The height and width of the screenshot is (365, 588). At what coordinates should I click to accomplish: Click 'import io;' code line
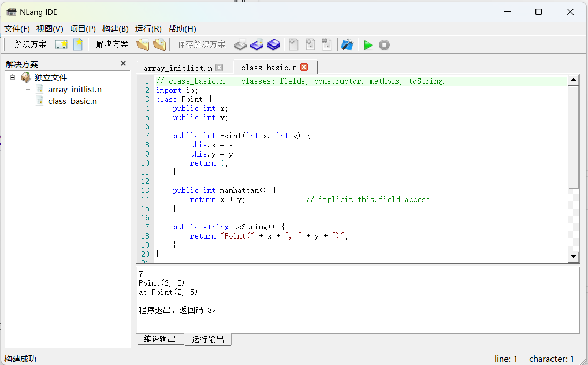(177, 91)
